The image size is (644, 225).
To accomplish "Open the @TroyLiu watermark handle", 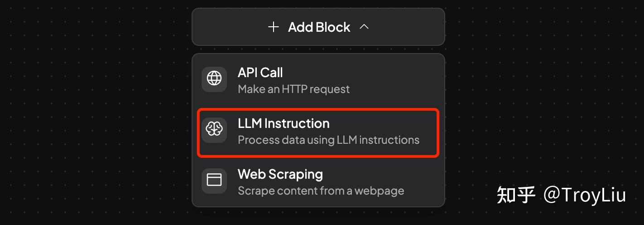I will (585, 195).
